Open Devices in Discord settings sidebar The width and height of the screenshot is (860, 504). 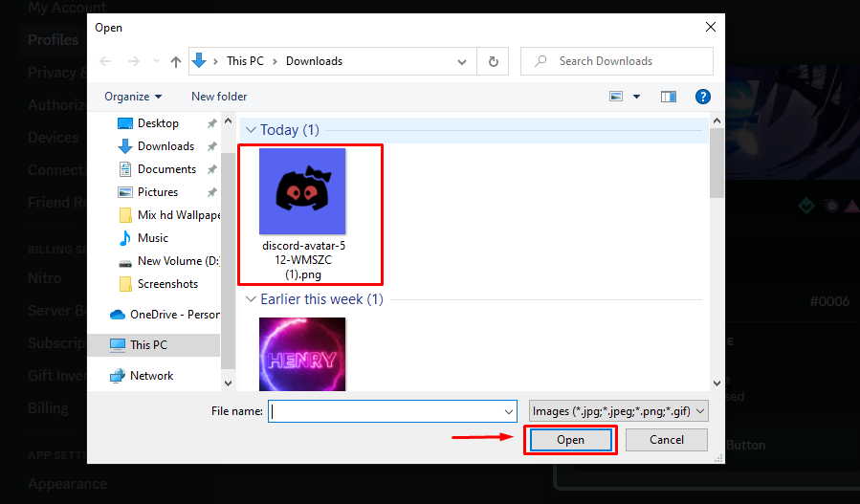[x=54, y=137]
